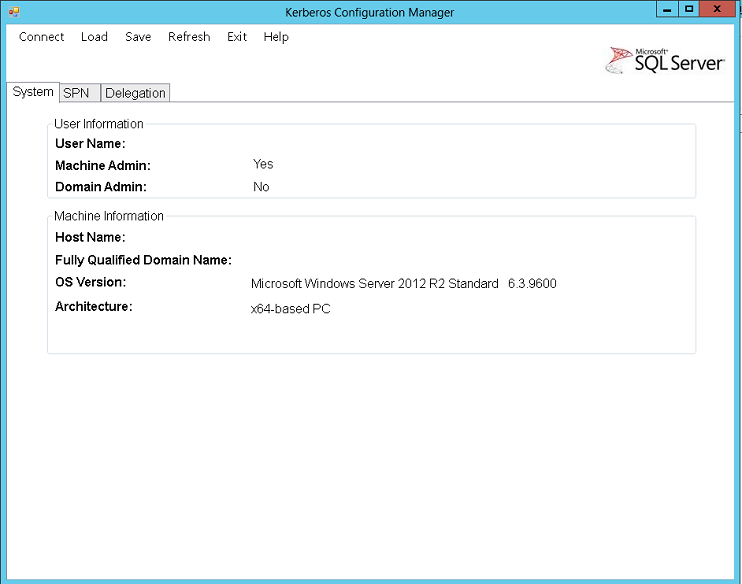Click the 'User Information' group heading
The image size is (742, 584).
[x=99, y=124]
